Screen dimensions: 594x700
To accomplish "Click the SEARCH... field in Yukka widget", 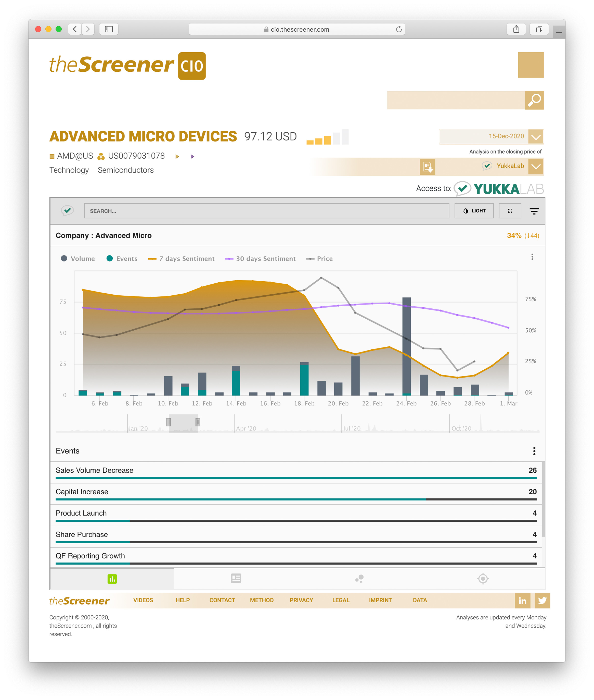I will point(267,211).
